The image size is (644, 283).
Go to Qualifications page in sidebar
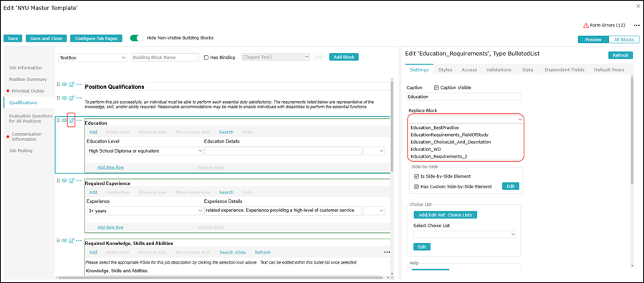coord(23,102)
